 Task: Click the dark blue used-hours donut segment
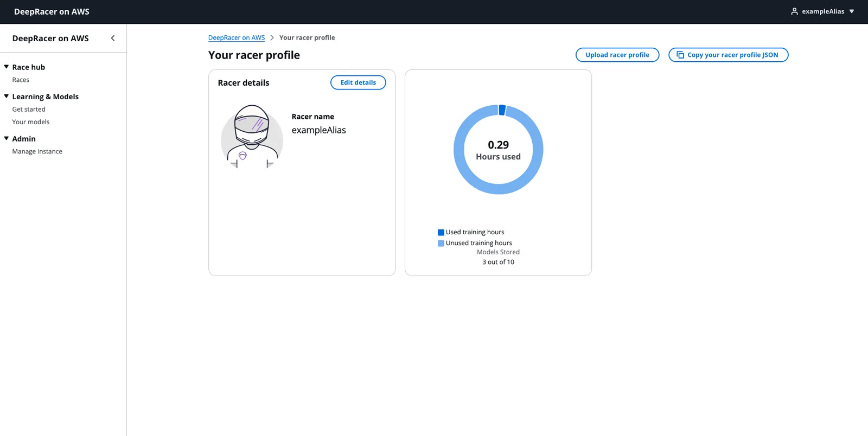[502, 110]
